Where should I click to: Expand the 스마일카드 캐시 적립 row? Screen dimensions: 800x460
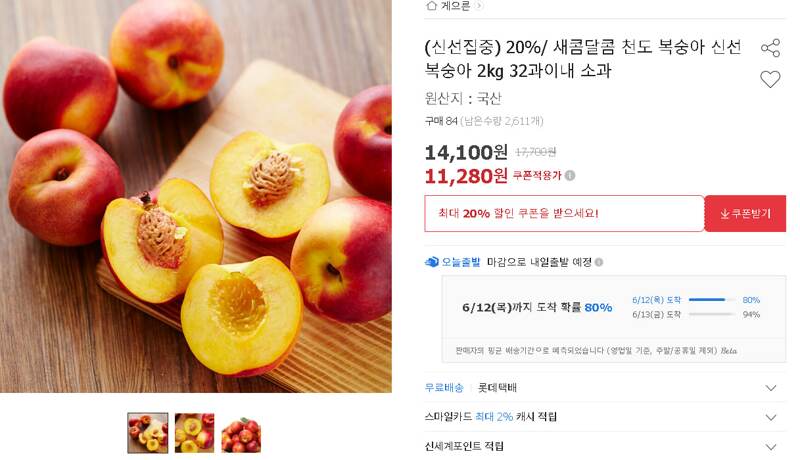pos(605,417)
